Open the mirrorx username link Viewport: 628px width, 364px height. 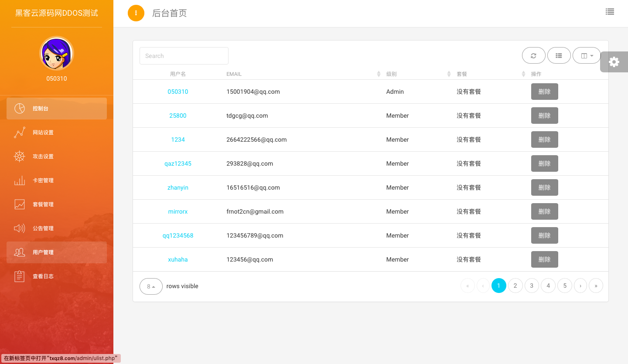(x=178, y=211)
